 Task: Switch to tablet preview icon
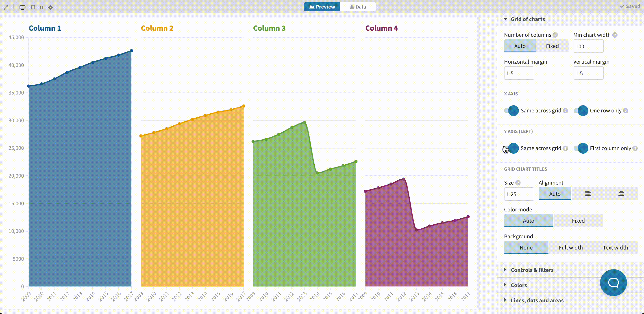[x=33, y=7]
